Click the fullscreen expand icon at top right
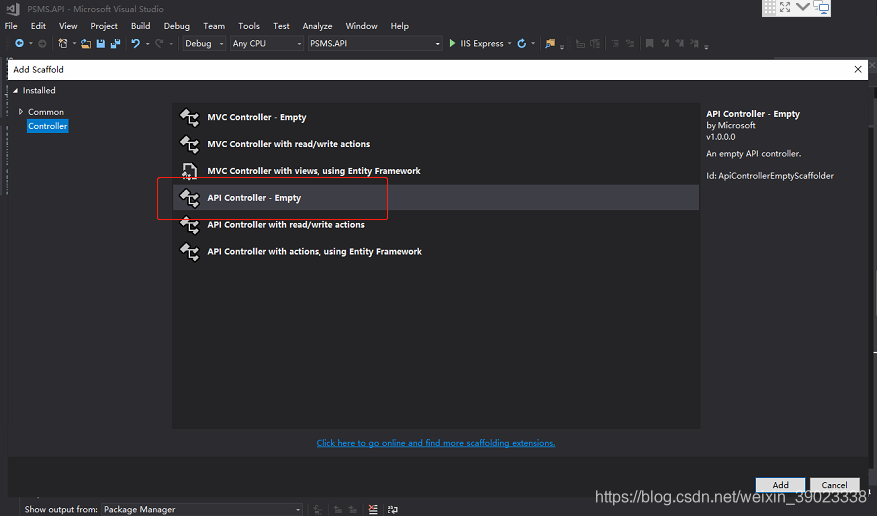The width and height of the screenshot is (877, 516). tap(785, 7)
